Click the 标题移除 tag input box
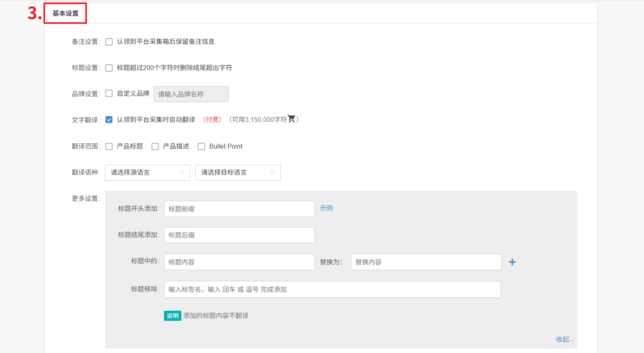Screen dimensions: 644x353 click(332, 289)
